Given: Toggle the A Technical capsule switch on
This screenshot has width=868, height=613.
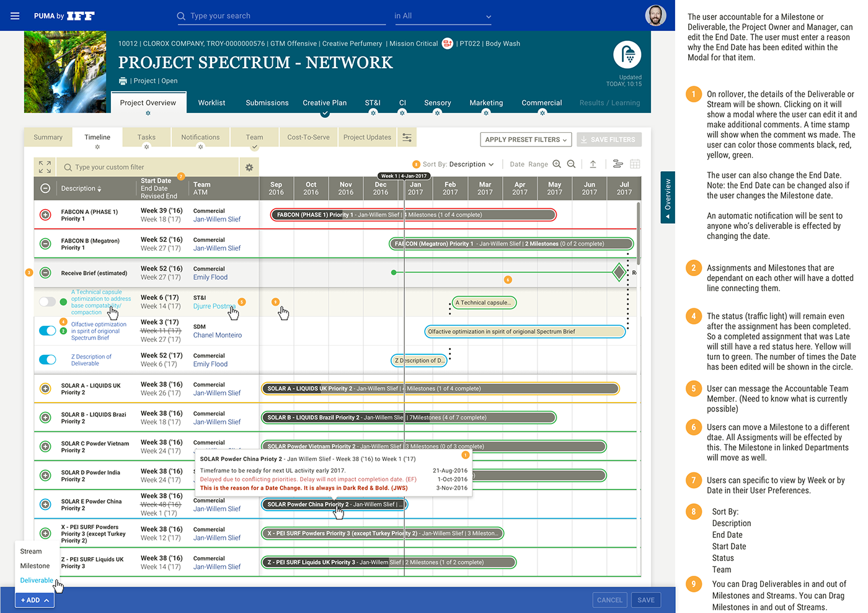Looking at the screenshot, I should [x=47, y=302].
